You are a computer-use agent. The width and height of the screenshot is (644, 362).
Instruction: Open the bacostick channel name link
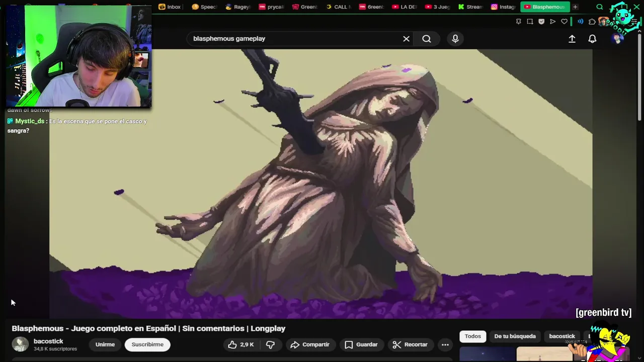click(48, 341)
